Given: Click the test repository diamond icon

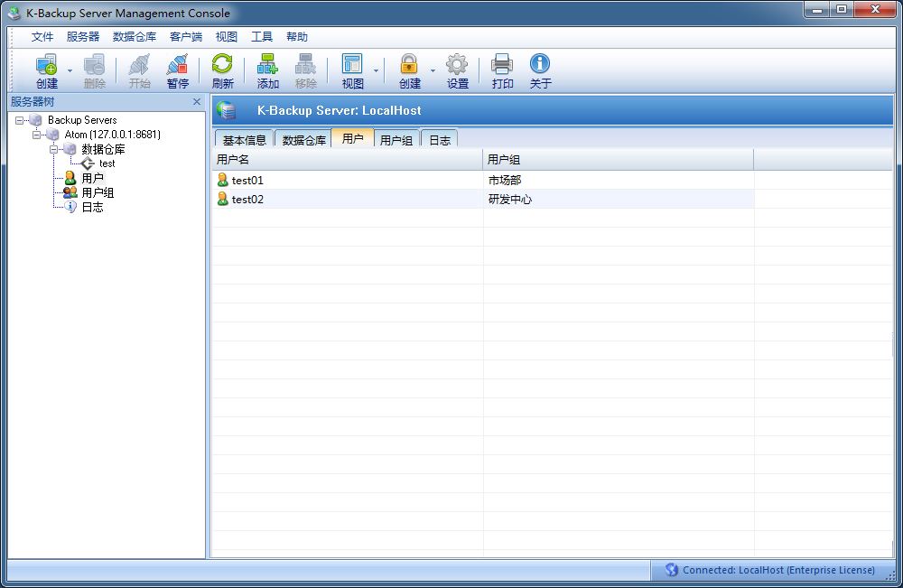Looking at the screenshot, I should (88, 163).
